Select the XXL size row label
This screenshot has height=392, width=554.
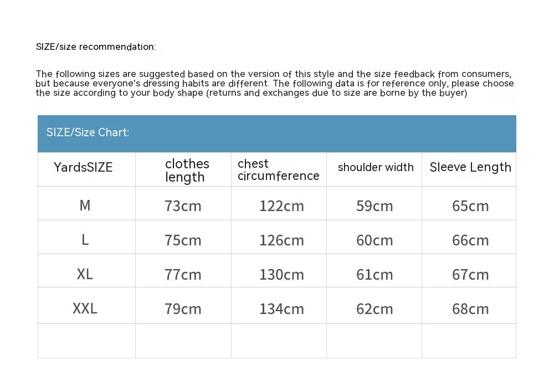[85, 308]
